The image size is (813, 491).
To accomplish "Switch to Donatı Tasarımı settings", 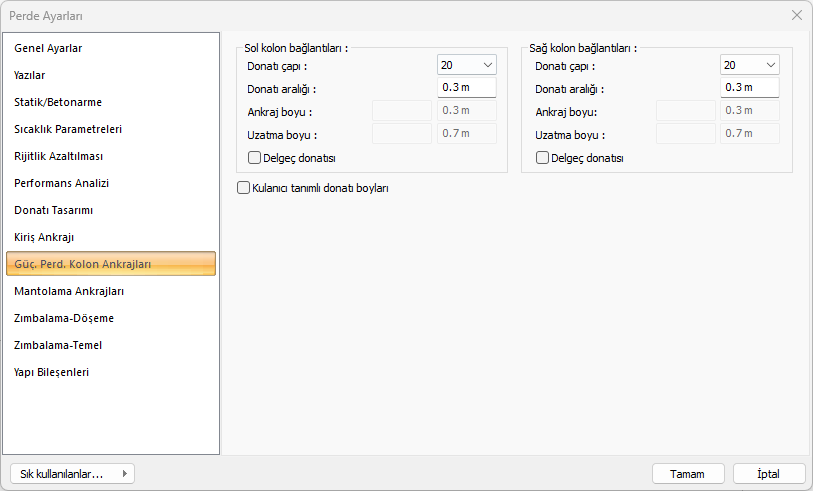I will [53, 210].
